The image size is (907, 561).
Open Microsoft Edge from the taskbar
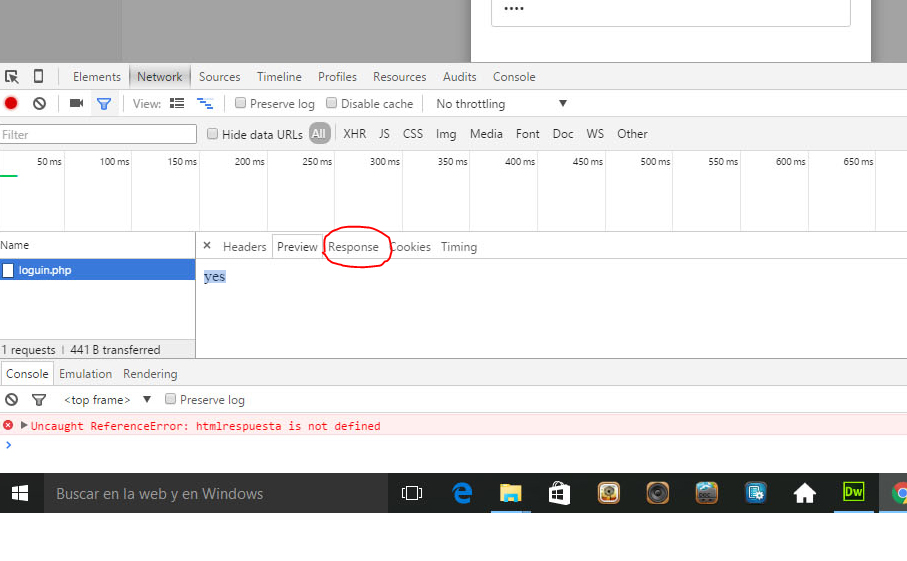462,493
